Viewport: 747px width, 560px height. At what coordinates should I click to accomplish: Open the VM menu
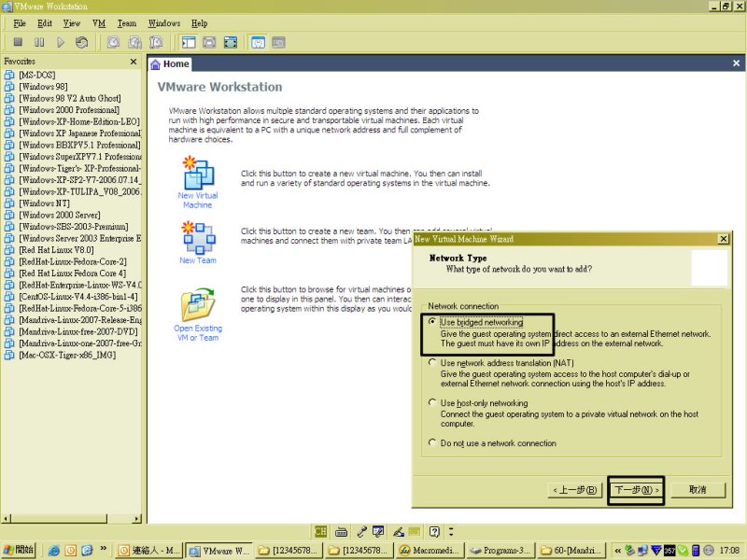click(x=99, y=23)
